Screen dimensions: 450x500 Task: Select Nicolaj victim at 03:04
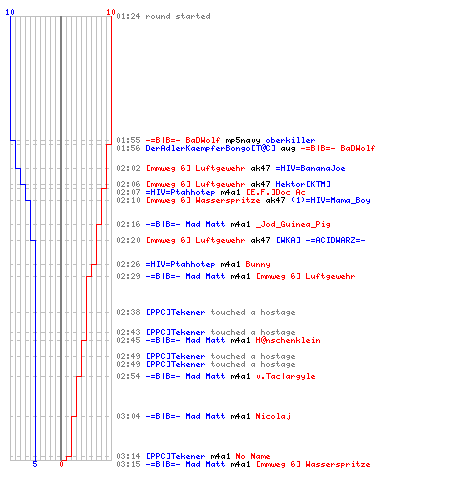pos(273,416)
